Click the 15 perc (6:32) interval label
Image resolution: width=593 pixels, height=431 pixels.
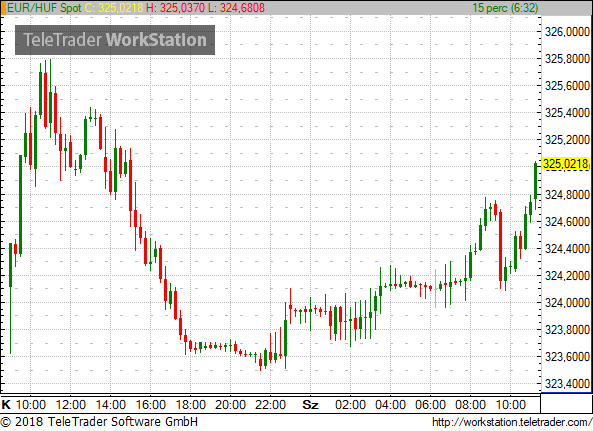point(505,8)
